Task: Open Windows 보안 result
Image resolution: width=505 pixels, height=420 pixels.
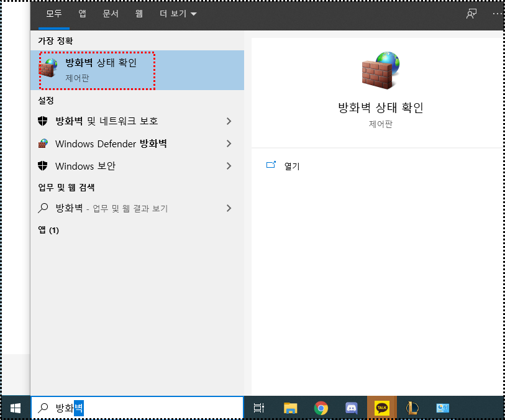Action: pyautogui.click(x=137, y=166)
